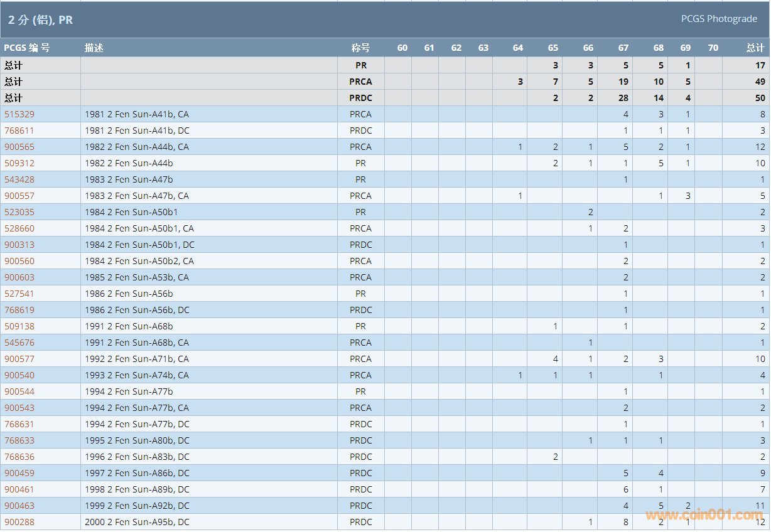The image size is (771, 532).
Task: Open PCGS number 768611 link
Action: tap(19, 130)
